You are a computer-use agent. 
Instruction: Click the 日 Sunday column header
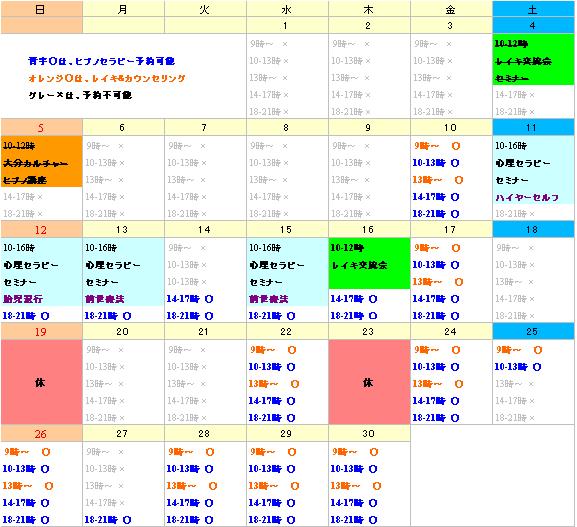click(x=42, y=9)
